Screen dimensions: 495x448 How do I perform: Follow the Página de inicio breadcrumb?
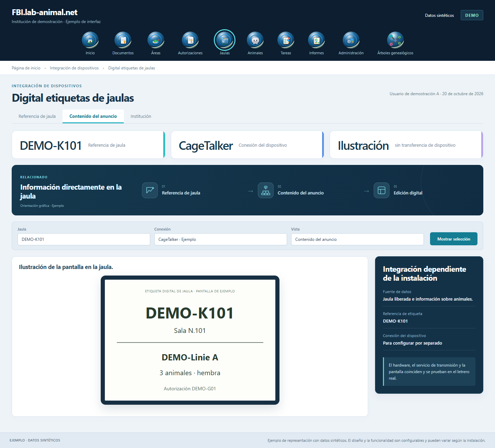[26, 68]
